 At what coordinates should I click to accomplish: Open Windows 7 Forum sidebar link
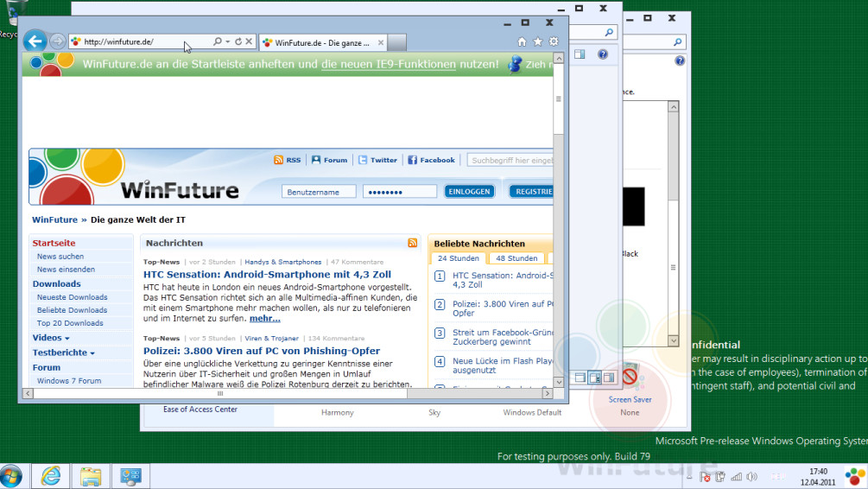point(69,381)
